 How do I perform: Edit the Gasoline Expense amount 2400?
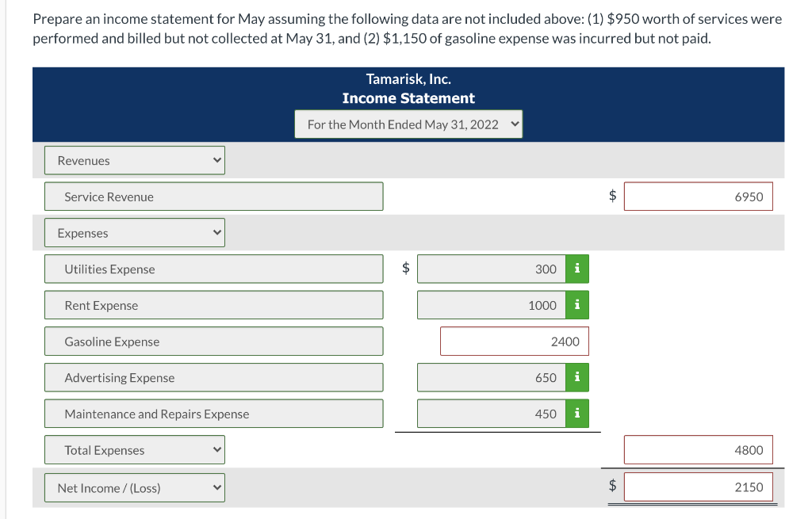pyautogui.click(x=515, y=342)
